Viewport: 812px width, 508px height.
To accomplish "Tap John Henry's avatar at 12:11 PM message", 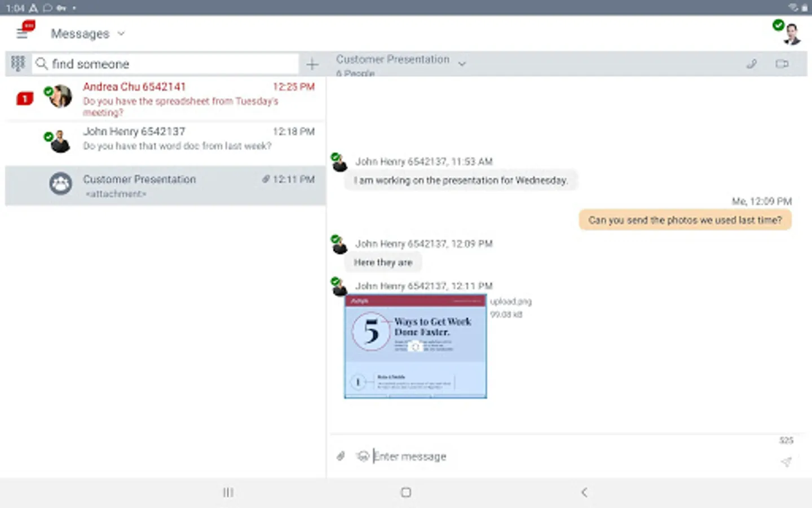I will point(339,287).
